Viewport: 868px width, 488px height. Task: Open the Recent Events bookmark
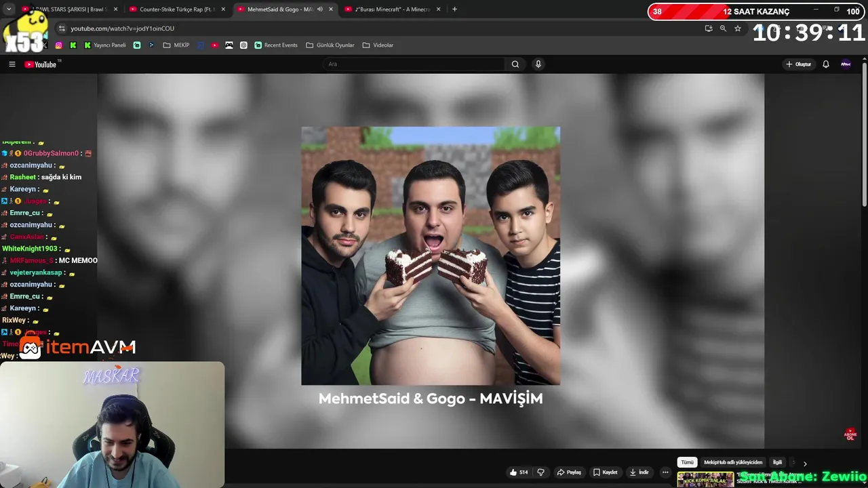click(276, 45)
